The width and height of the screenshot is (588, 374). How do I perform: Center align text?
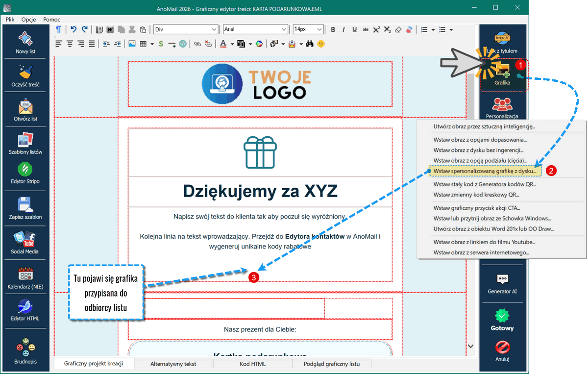[70, 44]
